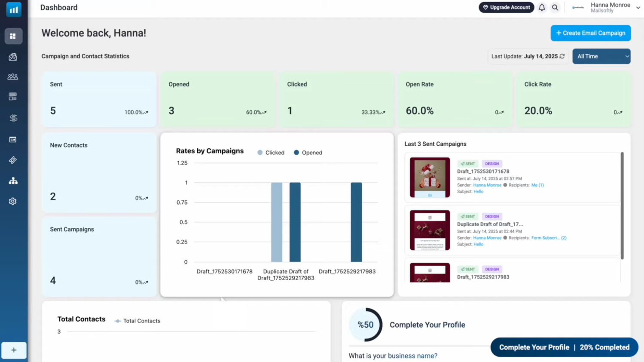Open the notifications bell
Viewport: 644px width, 362px height.
click(542, 7)
